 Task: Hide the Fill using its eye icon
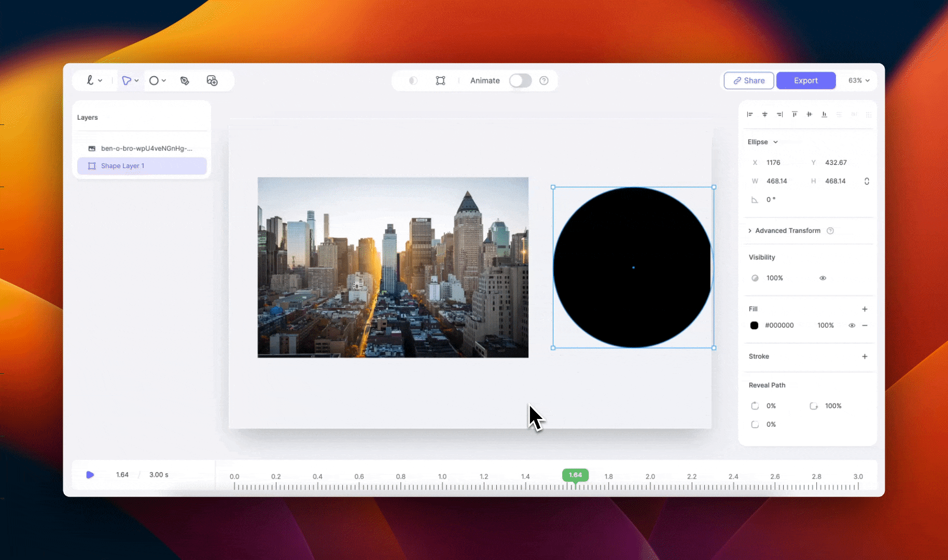(852, 325)
